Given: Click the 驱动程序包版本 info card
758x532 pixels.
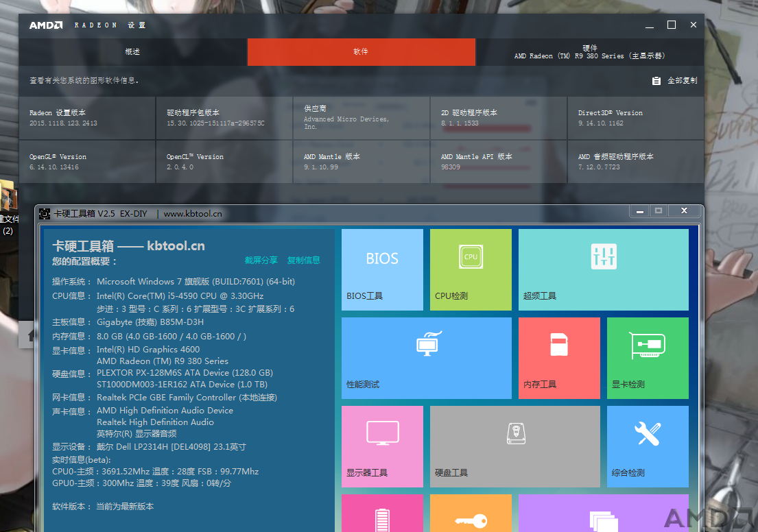Looking at the screenshot, I should 224,118.
